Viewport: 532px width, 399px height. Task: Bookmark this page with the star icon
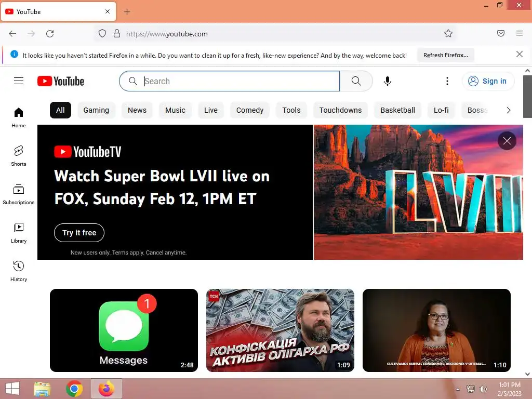coord(448,34)
